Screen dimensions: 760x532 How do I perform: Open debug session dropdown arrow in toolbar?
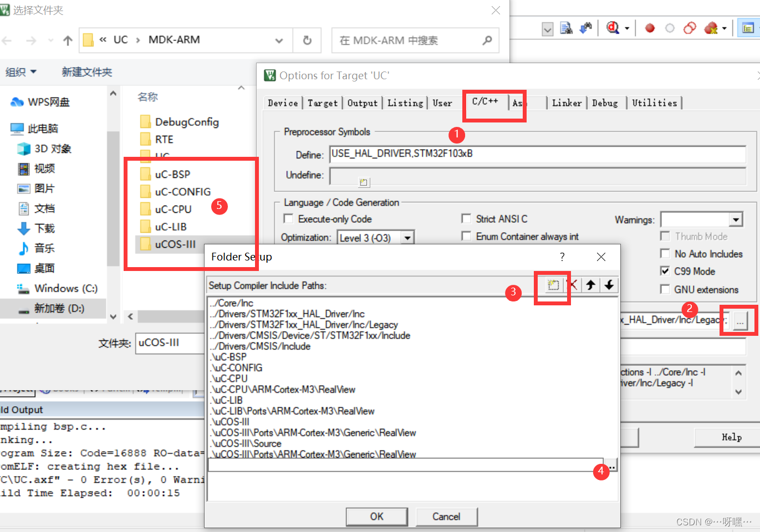[x=627, y=28]
